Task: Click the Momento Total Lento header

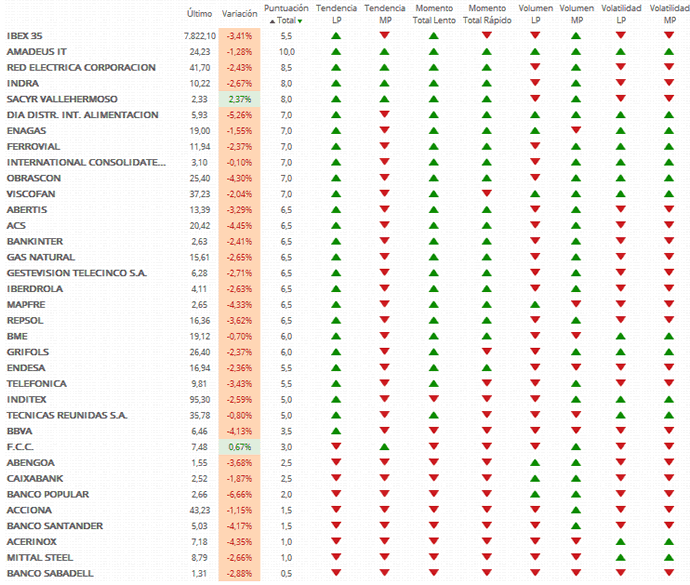Action: pyautogui.click(x=434, y=14)
